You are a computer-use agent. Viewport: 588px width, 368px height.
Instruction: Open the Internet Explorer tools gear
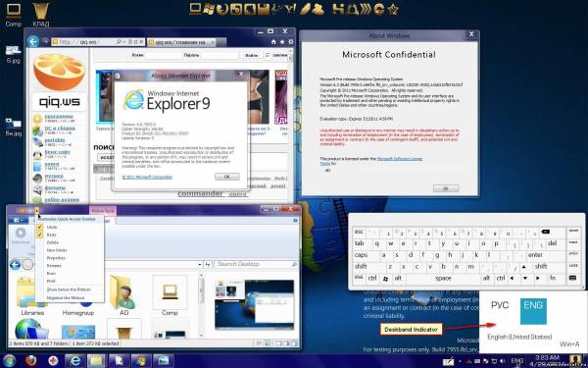click(x=290, y=42)
